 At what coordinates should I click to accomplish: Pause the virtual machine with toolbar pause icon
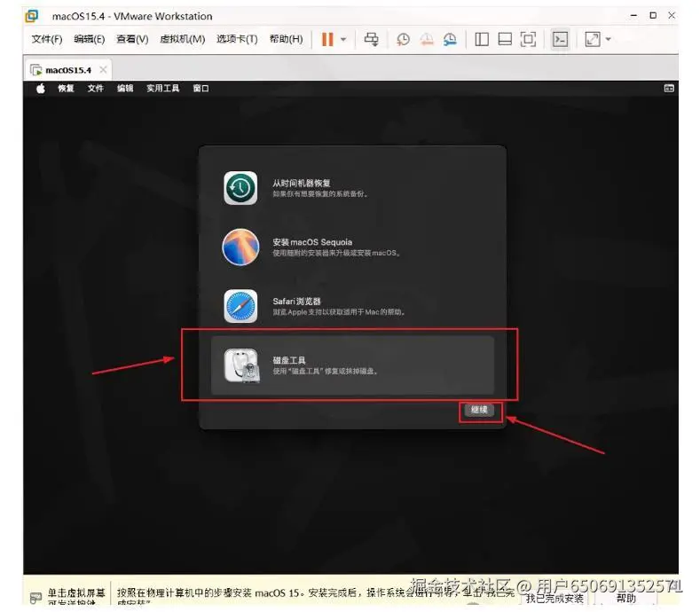(x=327, y=39)
